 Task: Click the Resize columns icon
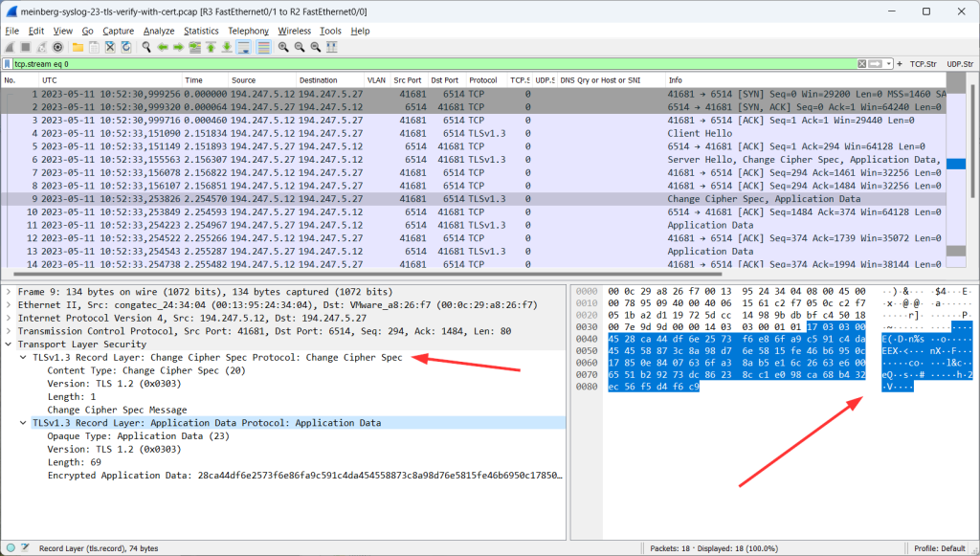(x=332, y=47)
